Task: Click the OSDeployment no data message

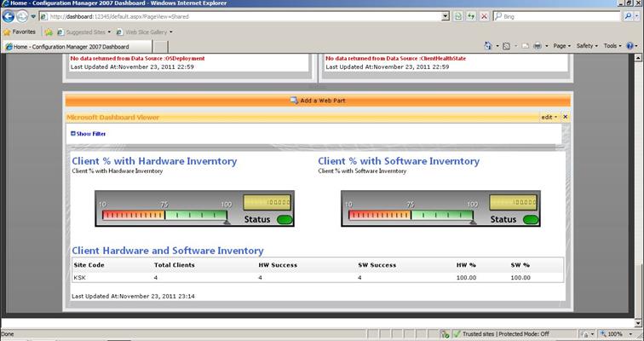Action: click(138, 58)
